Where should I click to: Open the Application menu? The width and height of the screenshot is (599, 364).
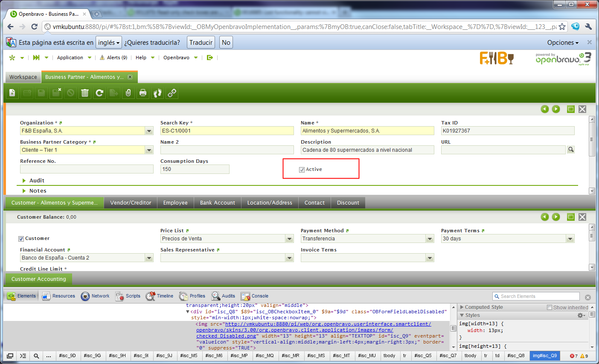tap(70, 58)
